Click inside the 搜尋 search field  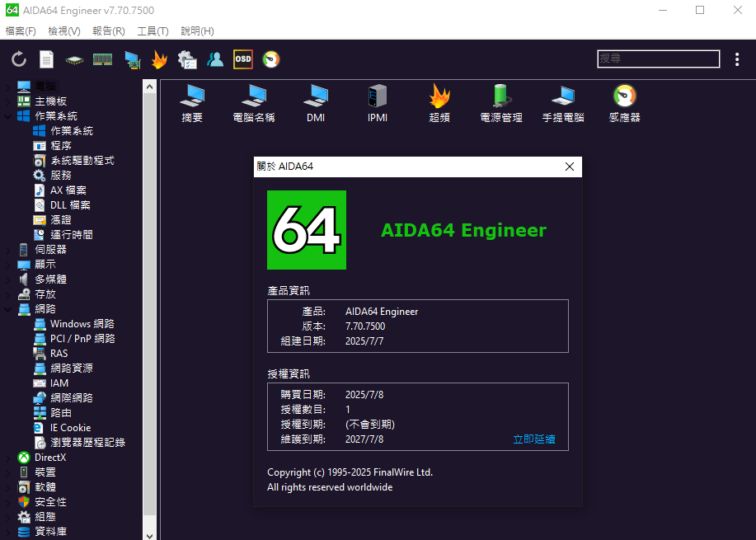pos(659,59)
